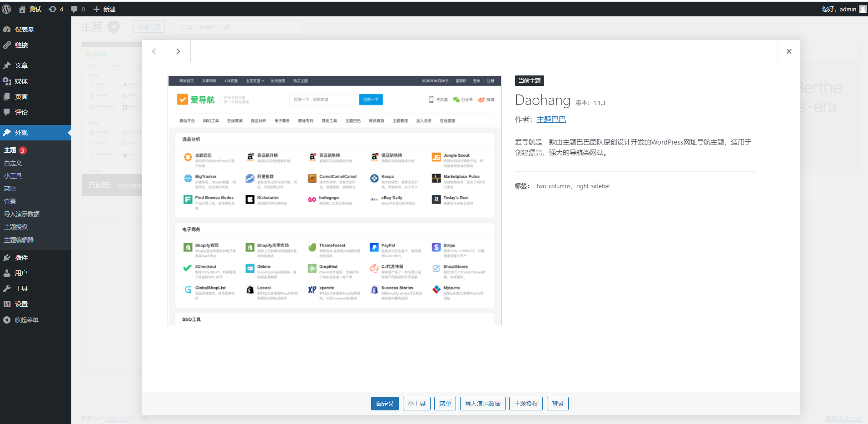Click the 小工具 button at the bottom
Viewport: 868px width, 424px height.
coord(417,404)
